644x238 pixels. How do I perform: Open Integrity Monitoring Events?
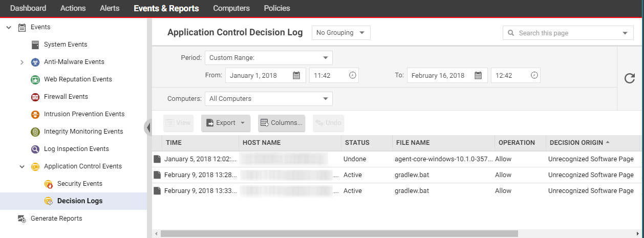click(x=83, y=132)
